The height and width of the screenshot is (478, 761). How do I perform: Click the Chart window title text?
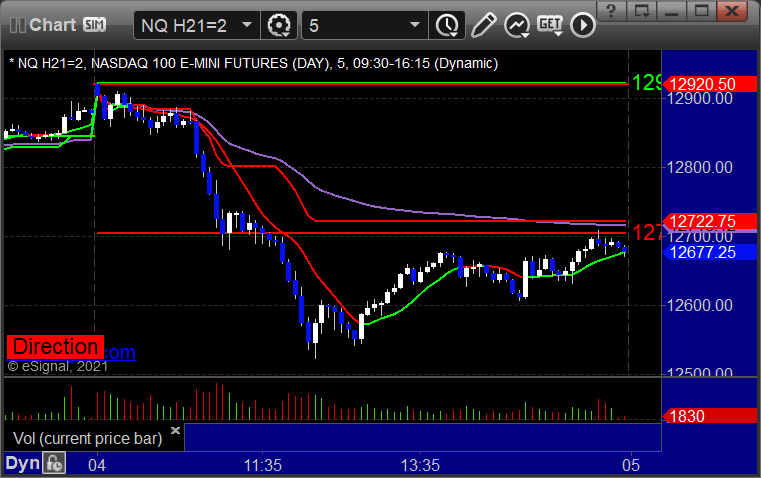pyautogui.click(x=52, y=25)
